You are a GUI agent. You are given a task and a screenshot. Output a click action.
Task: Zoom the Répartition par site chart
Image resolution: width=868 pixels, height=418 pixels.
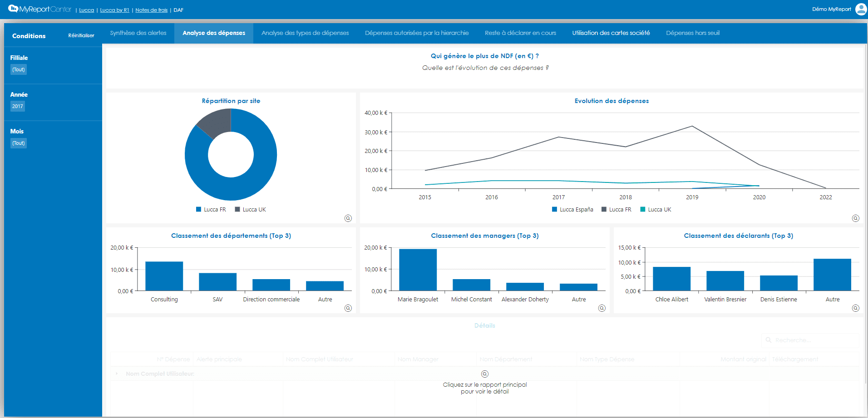coord(348,218)
